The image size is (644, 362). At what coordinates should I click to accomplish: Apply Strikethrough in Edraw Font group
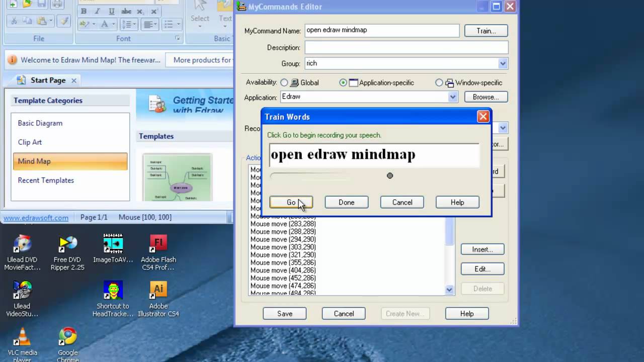click(126, 11)
